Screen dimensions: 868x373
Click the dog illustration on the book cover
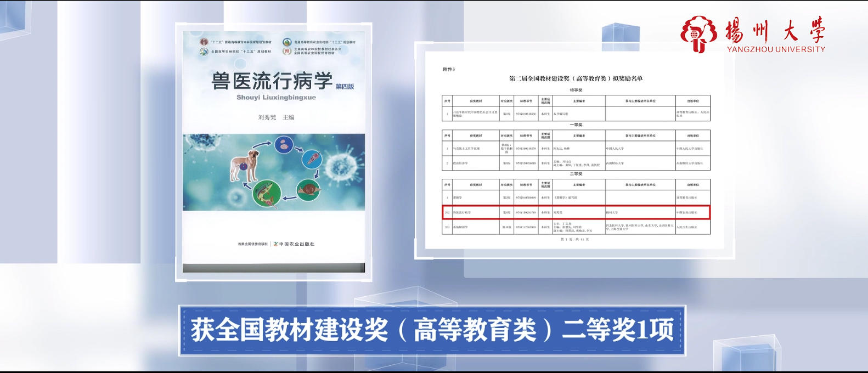click(x=245, y=165)
